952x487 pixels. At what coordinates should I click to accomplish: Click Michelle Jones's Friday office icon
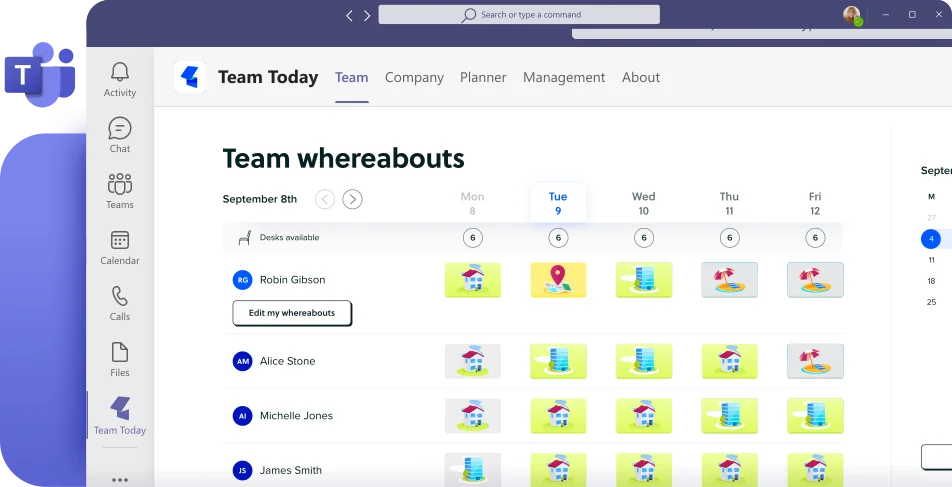pyautogui.click(x=815, y=416)
